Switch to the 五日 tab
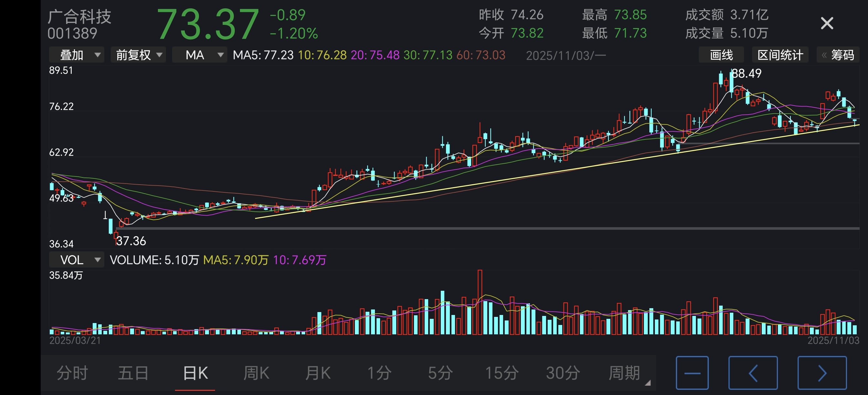 133,373
